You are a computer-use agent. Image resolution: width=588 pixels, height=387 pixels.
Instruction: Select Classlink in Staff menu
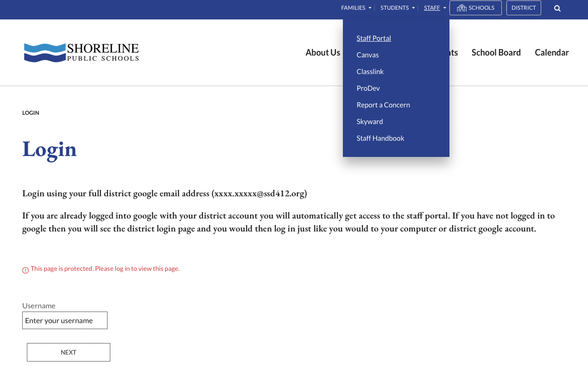370,72
